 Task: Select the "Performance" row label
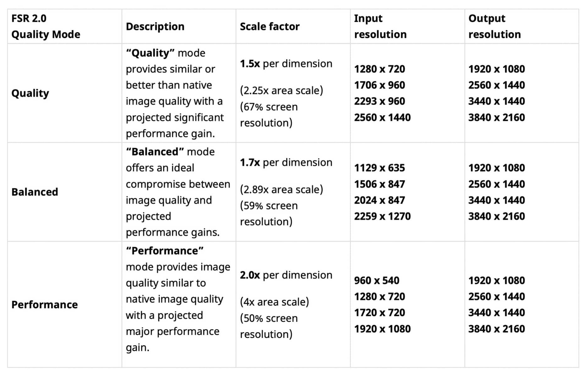tap(44, 304)
